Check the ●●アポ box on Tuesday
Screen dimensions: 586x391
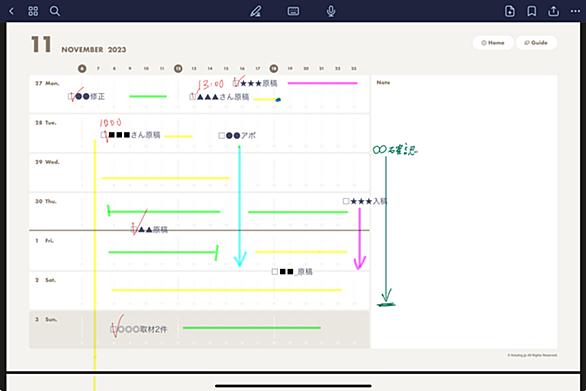(x=222, y=135)
